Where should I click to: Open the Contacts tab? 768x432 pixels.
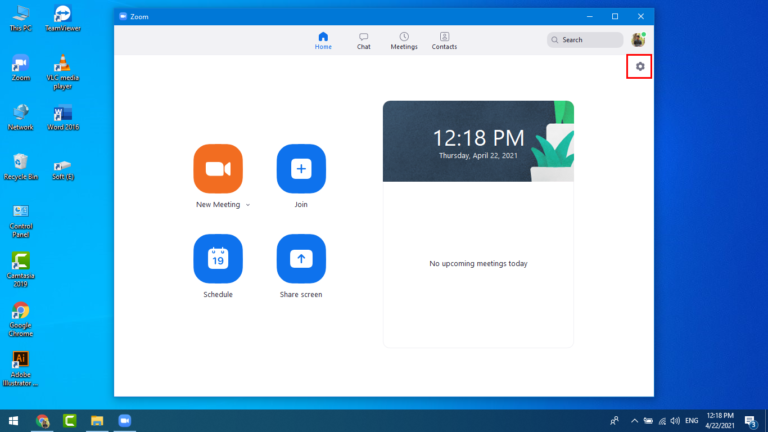pyautogui.click(x=444, y=40)
